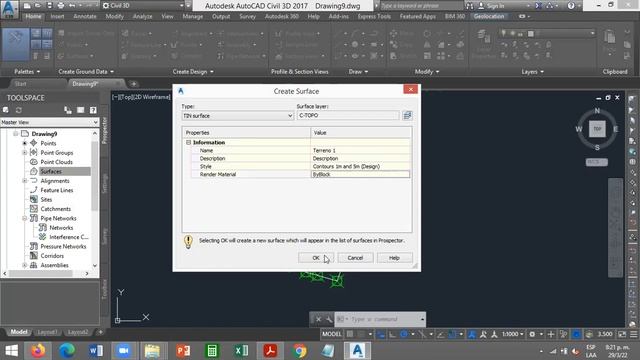640x360 pixels.
Task: Switch to the Start drawing tab
Action: [20, 84]
